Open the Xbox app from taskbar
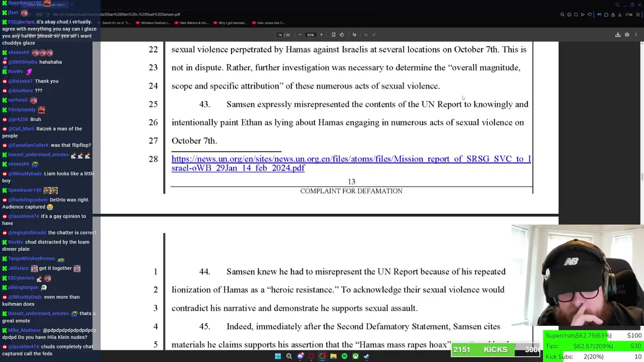The image size is (644, 362). pyautogui.click(x=355, y=356)
